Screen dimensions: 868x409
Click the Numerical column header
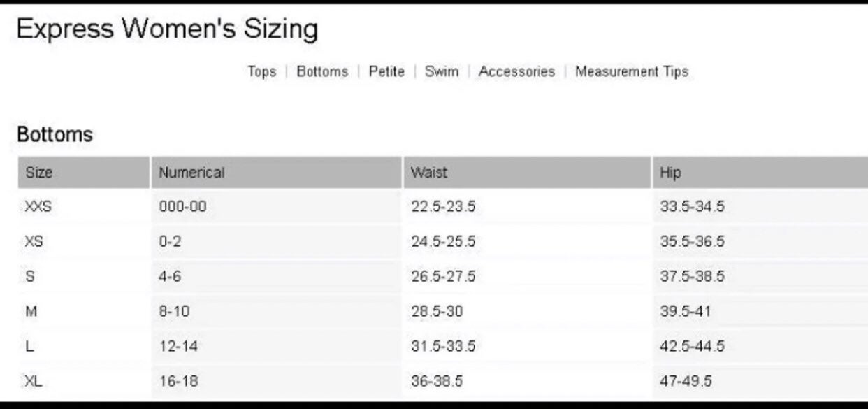[277, 173]
